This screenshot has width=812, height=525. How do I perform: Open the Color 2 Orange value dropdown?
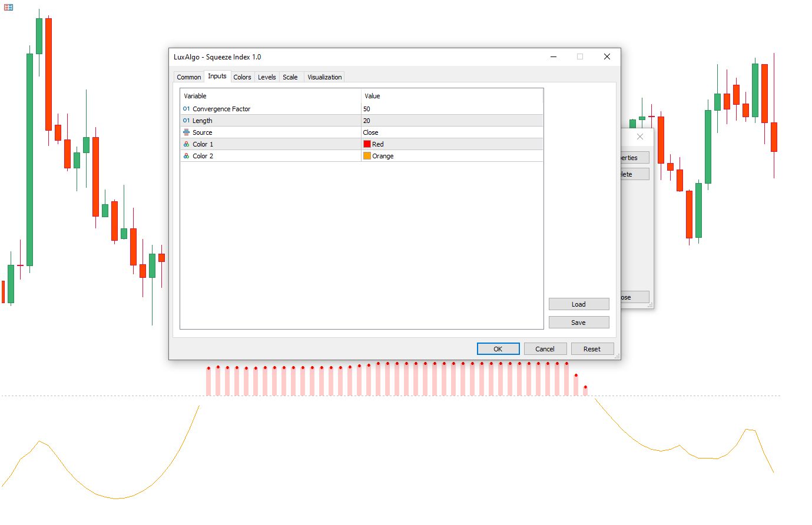[x=451, y=156]
